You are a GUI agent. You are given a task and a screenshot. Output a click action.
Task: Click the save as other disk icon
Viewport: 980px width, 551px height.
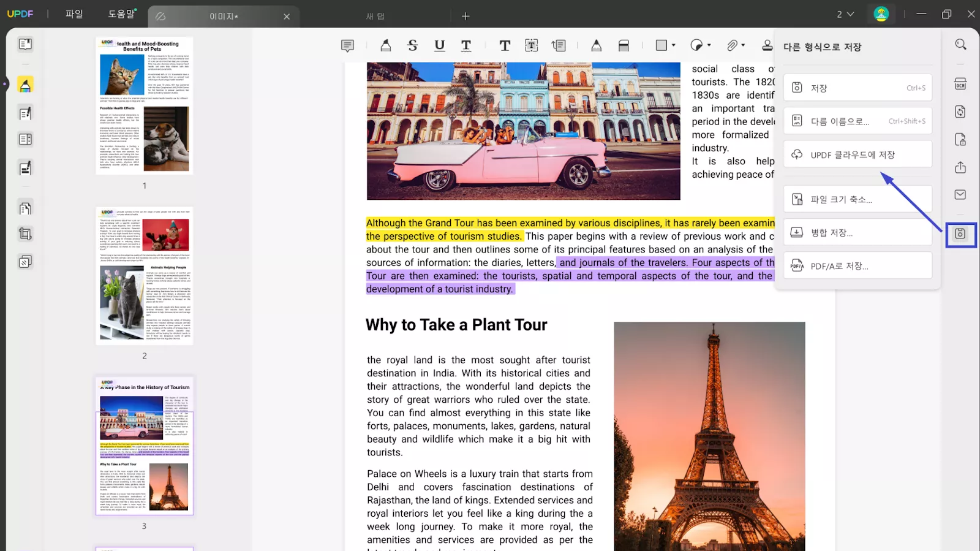click(960, 234)
